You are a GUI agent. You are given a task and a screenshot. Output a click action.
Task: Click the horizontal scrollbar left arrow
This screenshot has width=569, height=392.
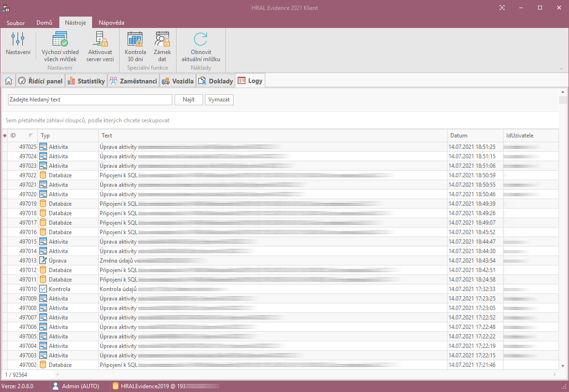[x=57, y=374]
